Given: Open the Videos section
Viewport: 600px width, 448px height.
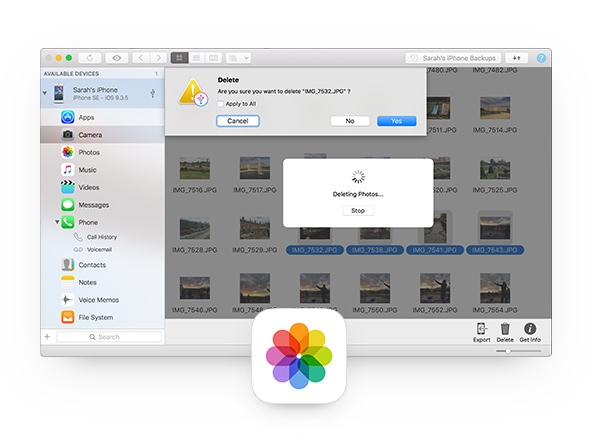Looking at the screenshot, I should [x=103, y=187].
